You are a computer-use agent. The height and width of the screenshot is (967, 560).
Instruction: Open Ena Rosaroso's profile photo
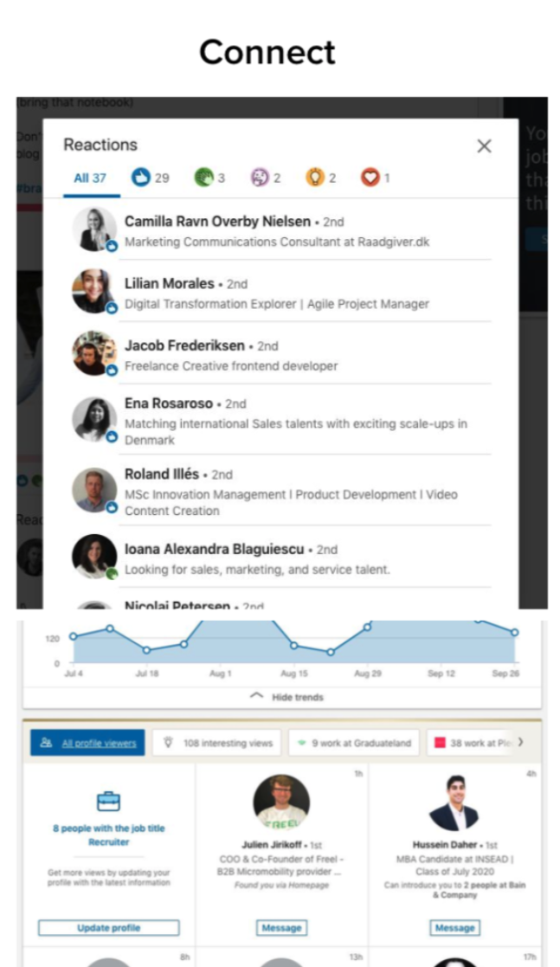pos(94,419)
